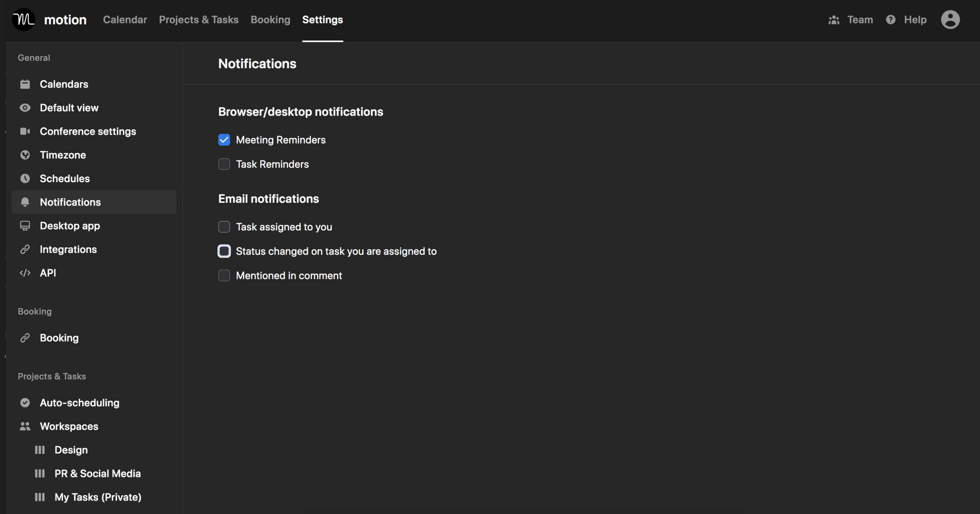
Task: Go to Auto-scheduling settings
Action: coord(80,403)
